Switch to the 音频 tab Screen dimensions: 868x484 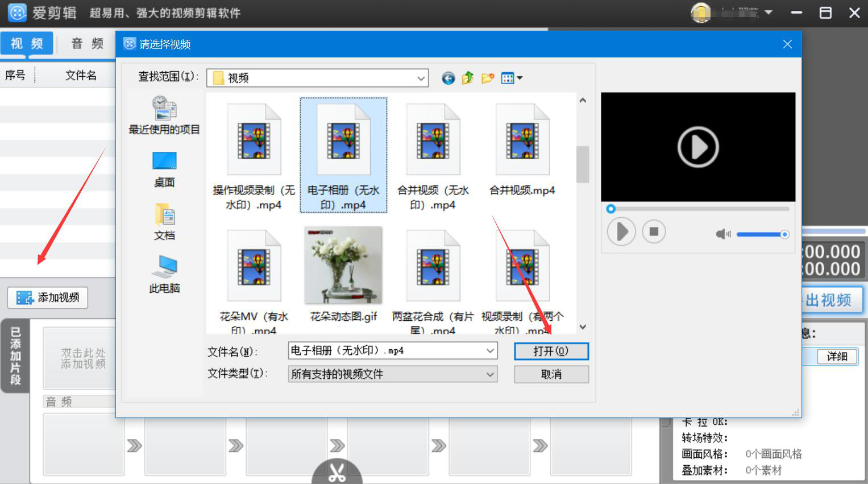[87, 44]
